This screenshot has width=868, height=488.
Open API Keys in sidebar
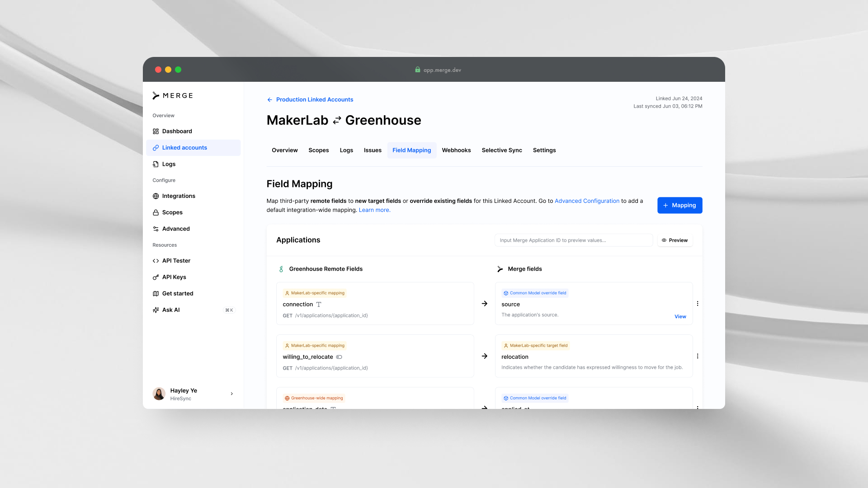pyautogui.click(x=193, y=277)
